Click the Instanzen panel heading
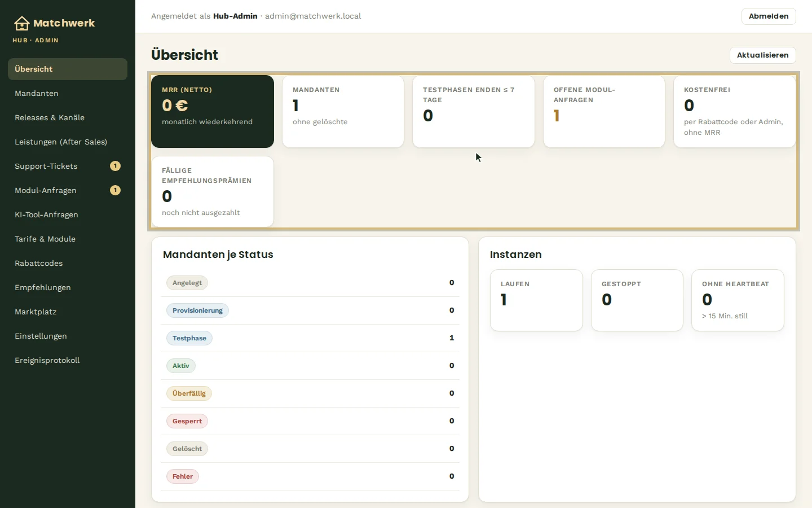The image size is (812, 508). coord(516,255)
